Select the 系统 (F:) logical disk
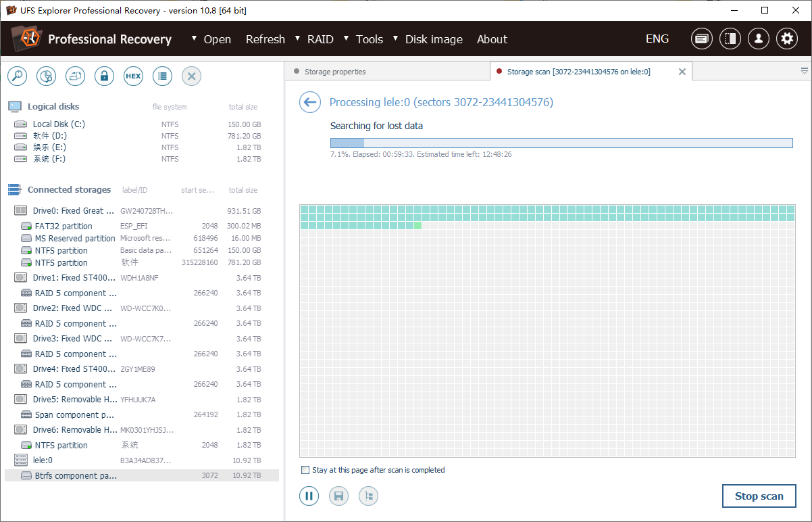The image size is (812, 522). pyautogui.click(x=142, y=159)
